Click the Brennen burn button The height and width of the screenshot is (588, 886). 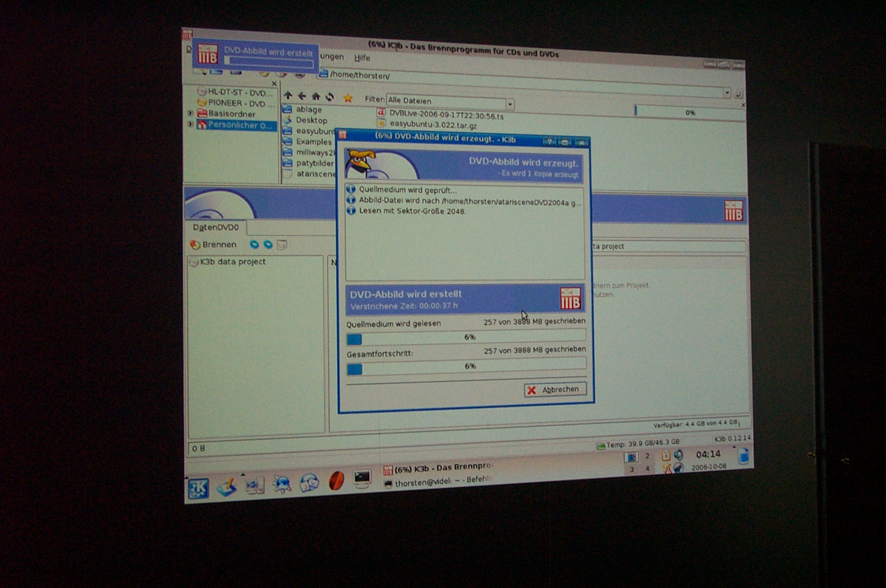pos(213,245)
